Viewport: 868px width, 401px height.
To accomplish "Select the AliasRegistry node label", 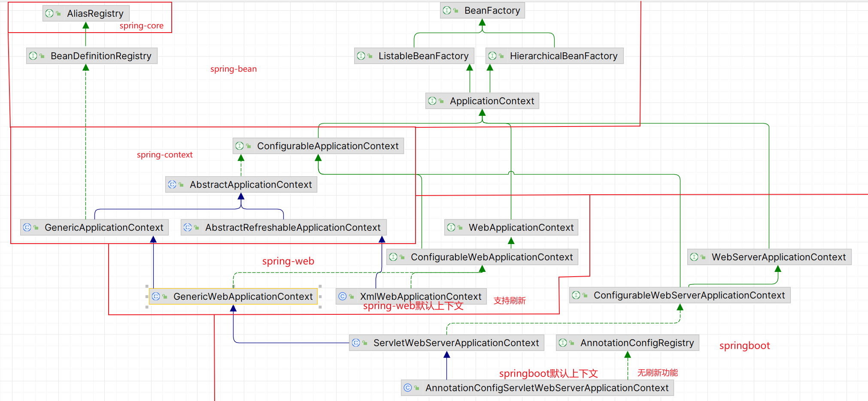I will [95, 14].
